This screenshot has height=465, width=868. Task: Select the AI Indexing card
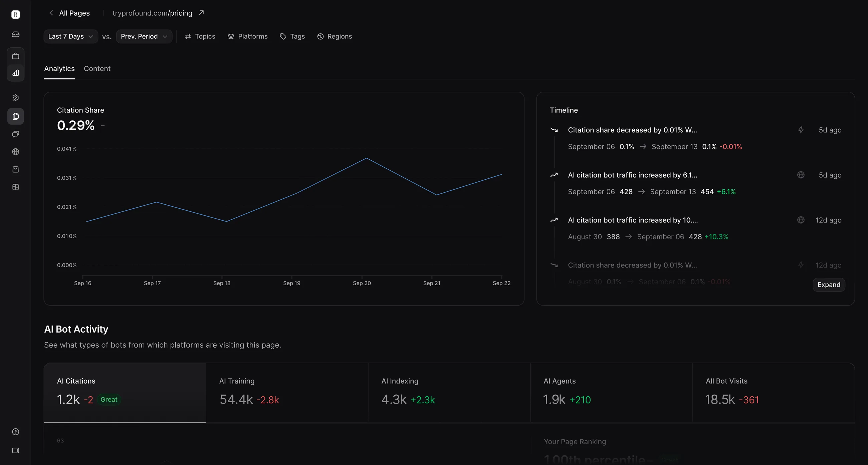(x=449, y=393)
